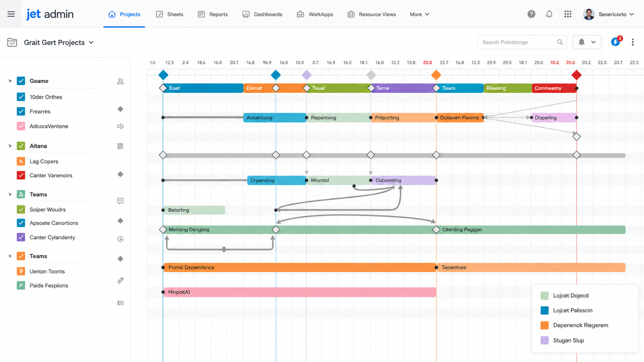644x362 pixels.
Task: Toggle the red Canter Vanenoirs checkbox
Action: [21, 175]
